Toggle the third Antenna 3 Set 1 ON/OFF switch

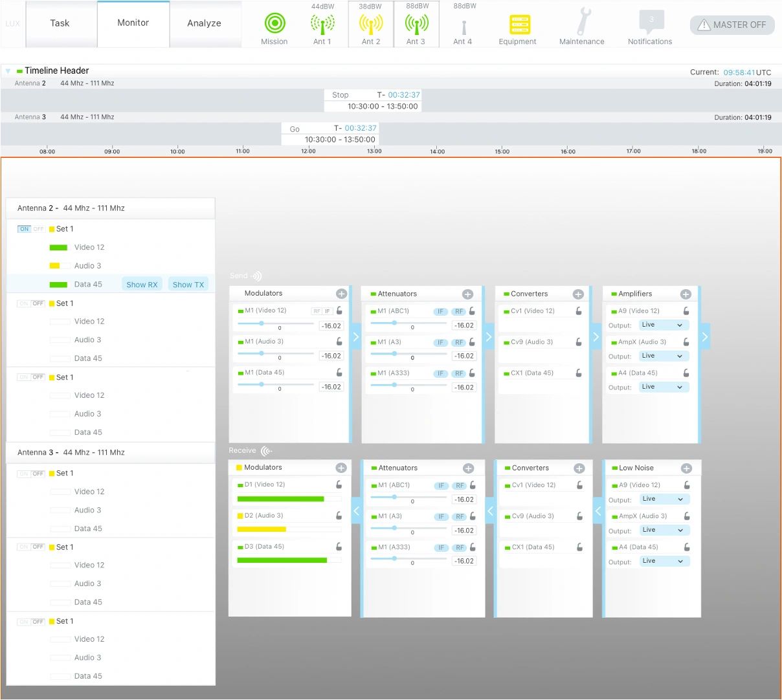coord(31,622)
